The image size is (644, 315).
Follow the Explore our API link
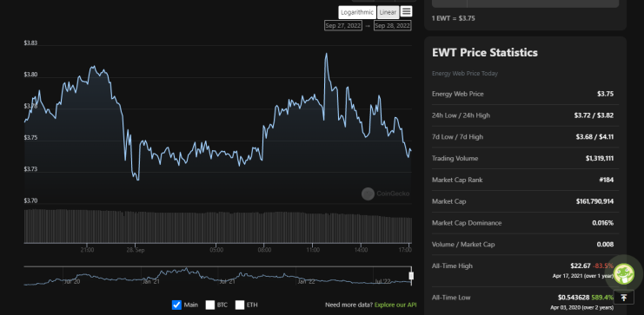(395, 305)
